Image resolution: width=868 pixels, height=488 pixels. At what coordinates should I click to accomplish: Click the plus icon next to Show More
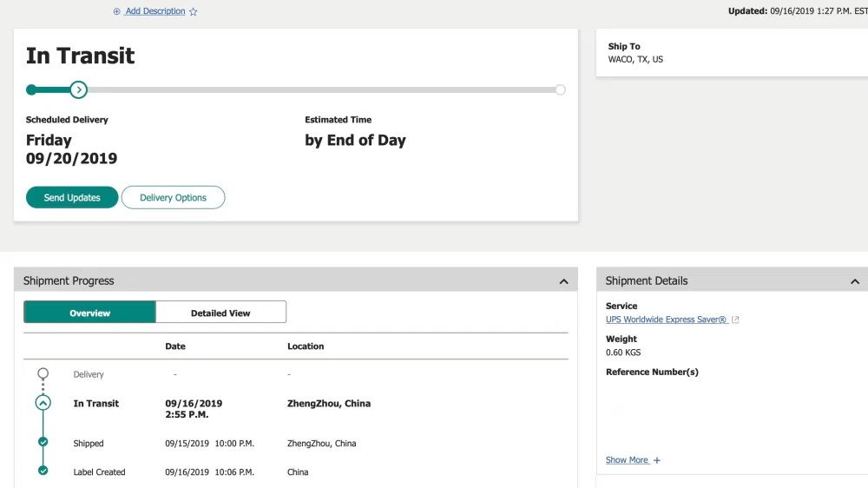click(657, 460)
